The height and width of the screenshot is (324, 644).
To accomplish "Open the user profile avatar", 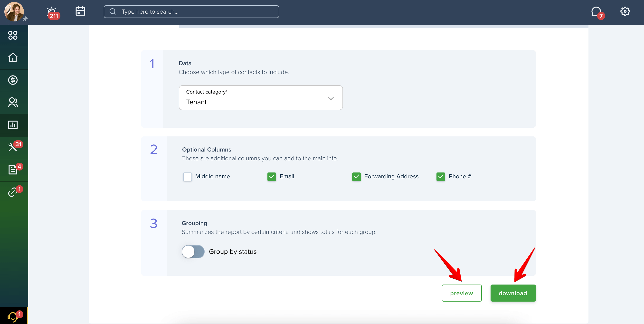I will 14,12.
